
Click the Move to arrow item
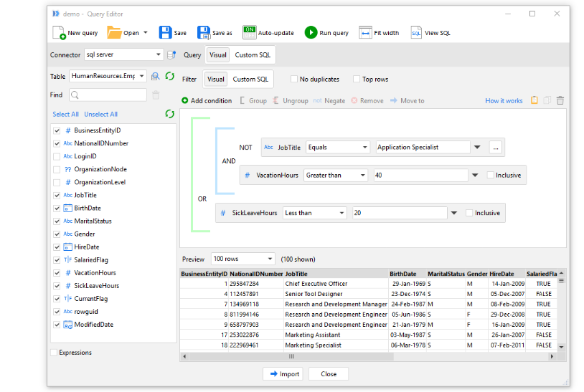click(x=407, y=101)
